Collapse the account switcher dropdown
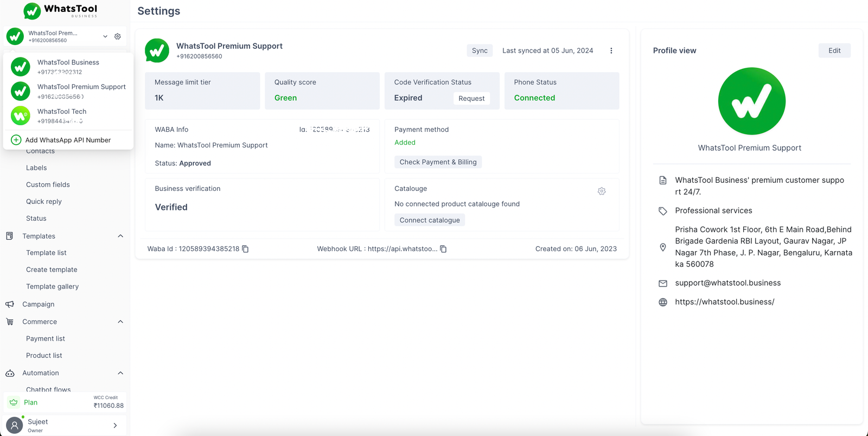 click(105, 36)
